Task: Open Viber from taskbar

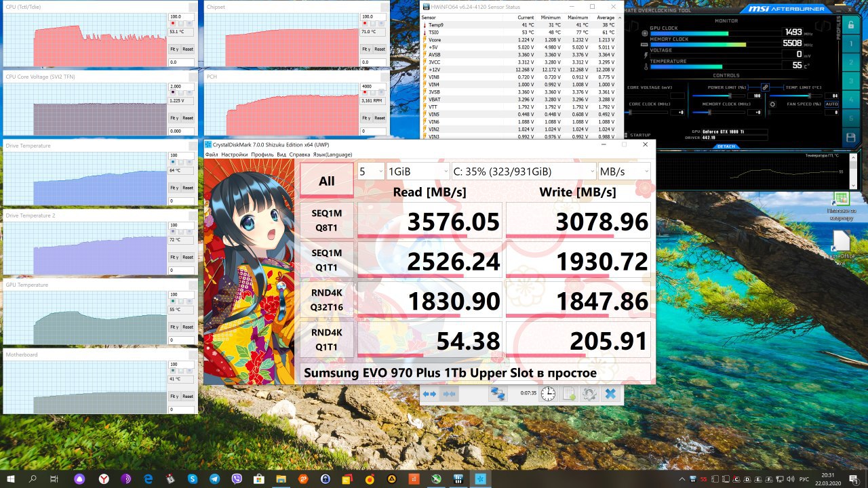Action: click(x=237, y=479)
